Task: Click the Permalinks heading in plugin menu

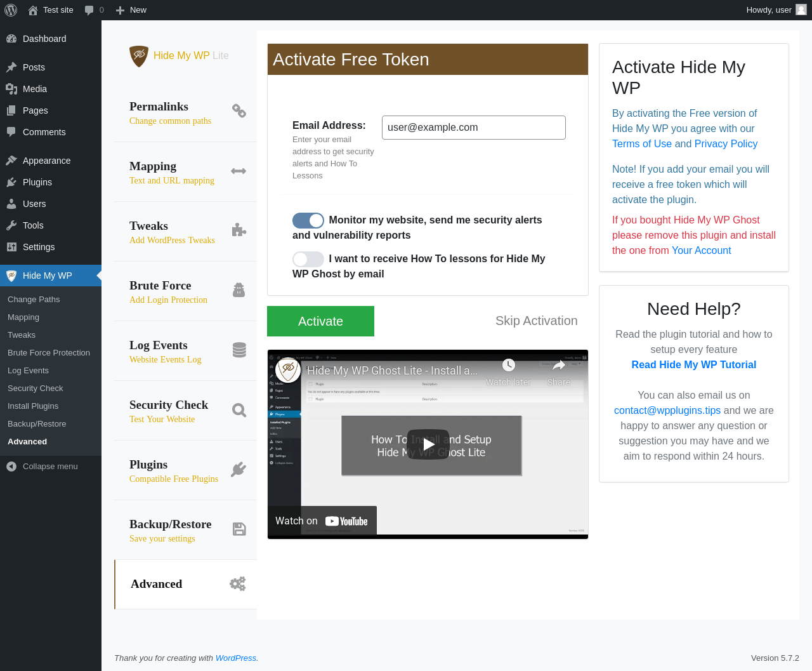Action: point(159,107)
